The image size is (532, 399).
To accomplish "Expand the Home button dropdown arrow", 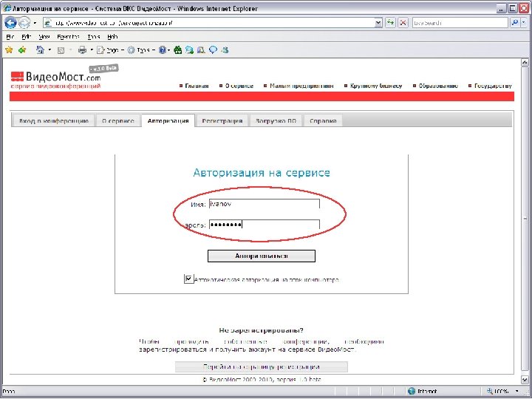I will [x=50, y=50].
